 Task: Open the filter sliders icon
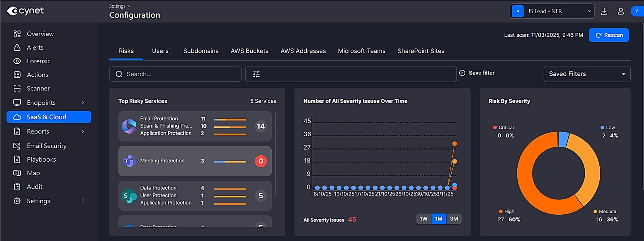[256, 74]
